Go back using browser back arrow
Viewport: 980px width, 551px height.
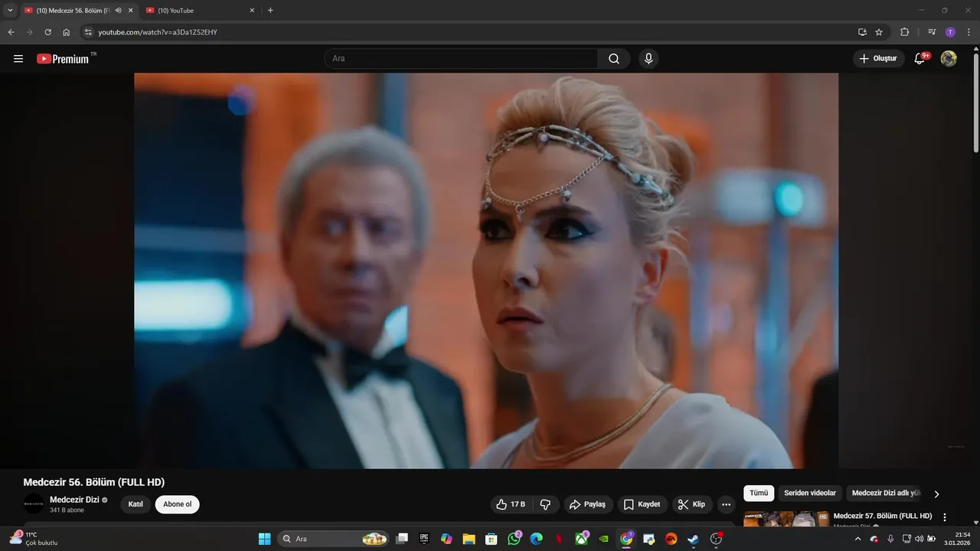[11, 32]
